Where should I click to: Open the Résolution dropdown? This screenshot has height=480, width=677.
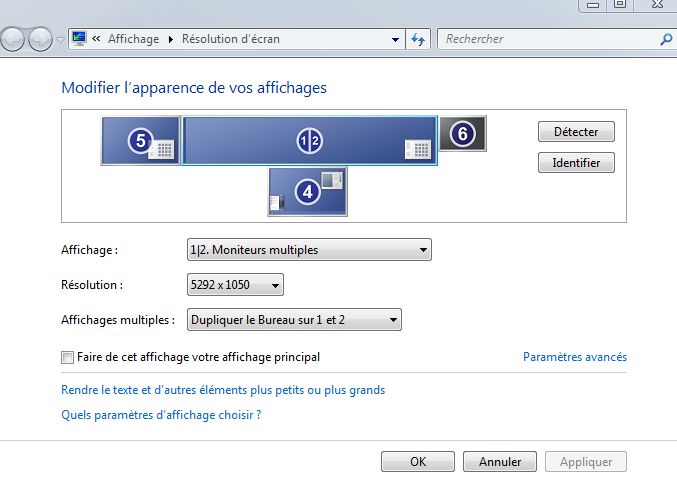point(235,284)
